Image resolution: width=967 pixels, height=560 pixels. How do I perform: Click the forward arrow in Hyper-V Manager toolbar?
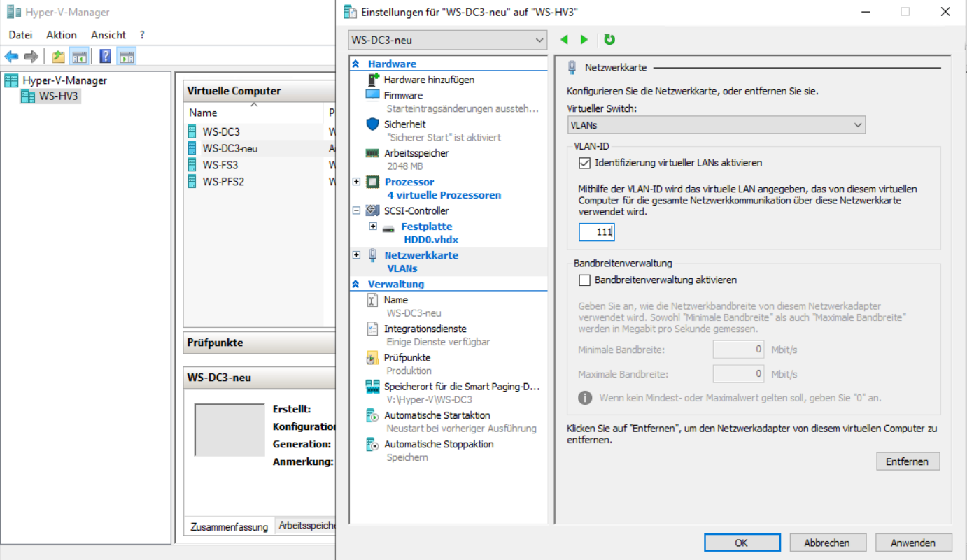click(x=31, y=57)
